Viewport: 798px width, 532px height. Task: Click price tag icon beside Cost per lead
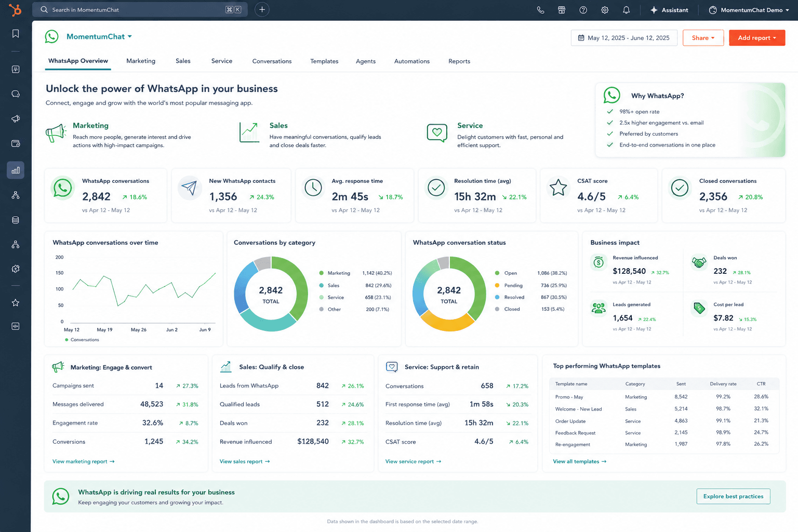tap(699, 309)
